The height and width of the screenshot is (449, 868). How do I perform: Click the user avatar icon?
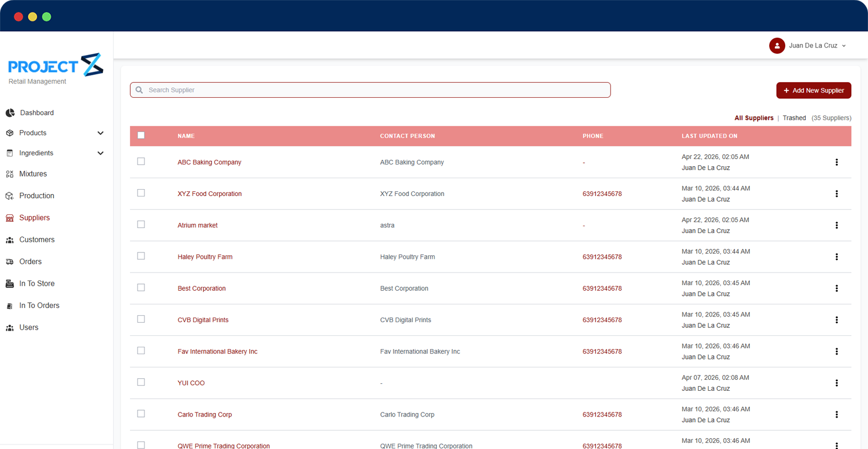point(777,46)
